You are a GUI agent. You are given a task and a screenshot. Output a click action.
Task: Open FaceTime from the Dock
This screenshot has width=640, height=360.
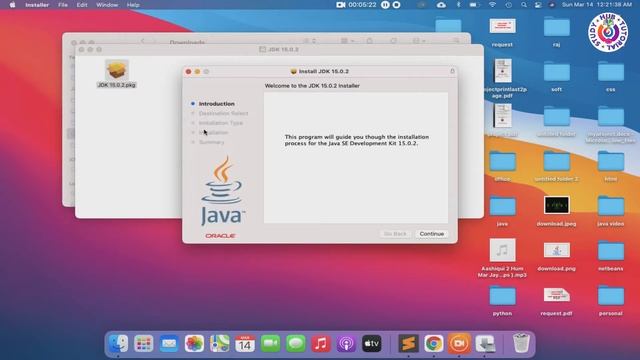point(270,343)
